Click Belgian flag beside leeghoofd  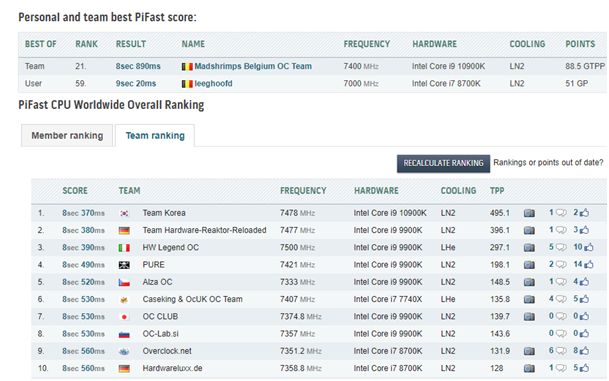click(x=187, y=84)
